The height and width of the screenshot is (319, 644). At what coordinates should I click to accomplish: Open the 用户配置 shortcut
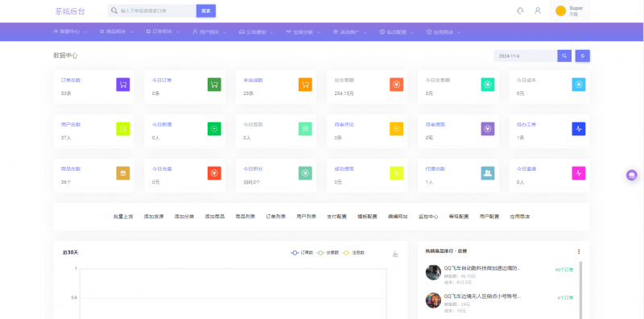click(489, 217)
